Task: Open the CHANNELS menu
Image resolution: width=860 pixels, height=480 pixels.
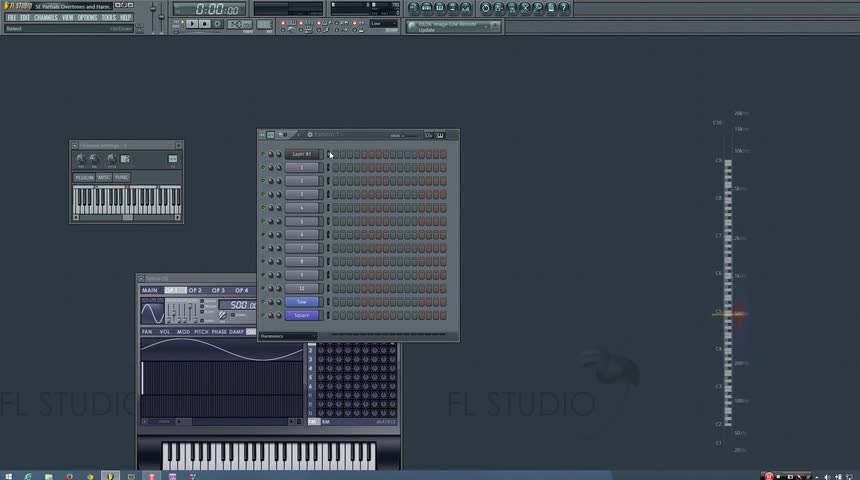Action: click(x=46, y=18)
